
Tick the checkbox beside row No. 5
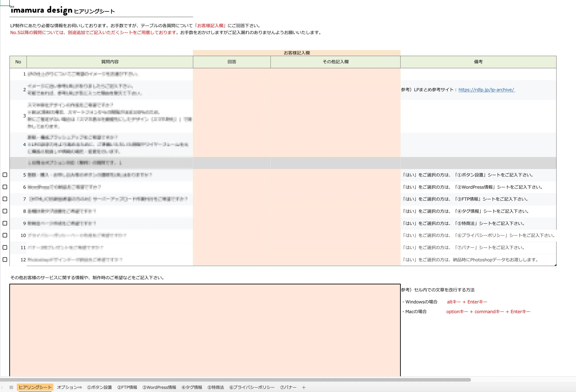click(5, 175)
